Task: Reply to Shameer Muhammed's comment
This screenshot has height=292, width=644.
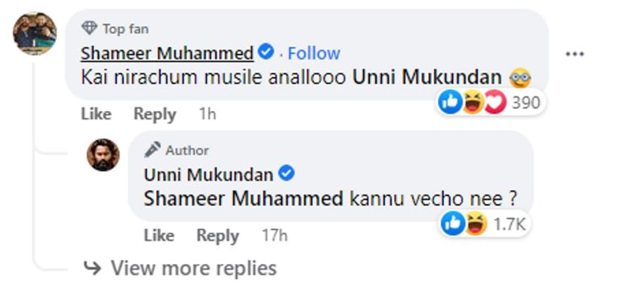Action: click(x=155, y=114)
